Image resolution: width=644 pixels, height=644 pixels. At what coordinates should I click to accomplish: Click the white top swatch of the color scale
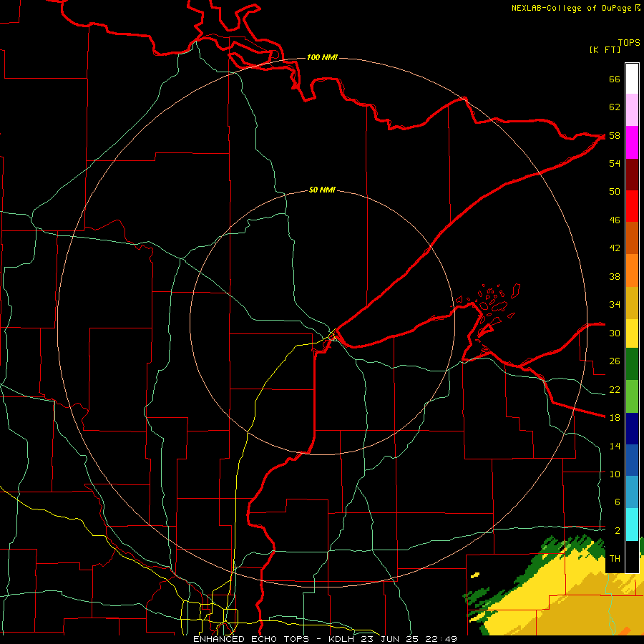(632, 79)
